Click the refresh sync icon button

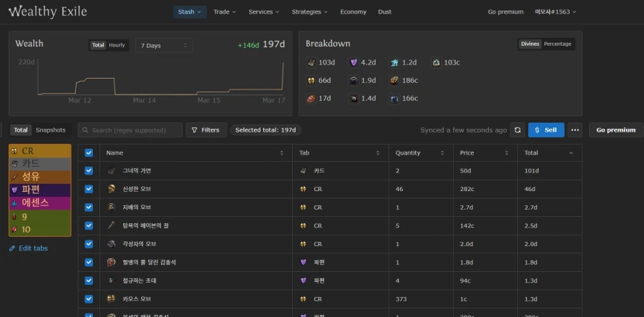tap(518, 130)
